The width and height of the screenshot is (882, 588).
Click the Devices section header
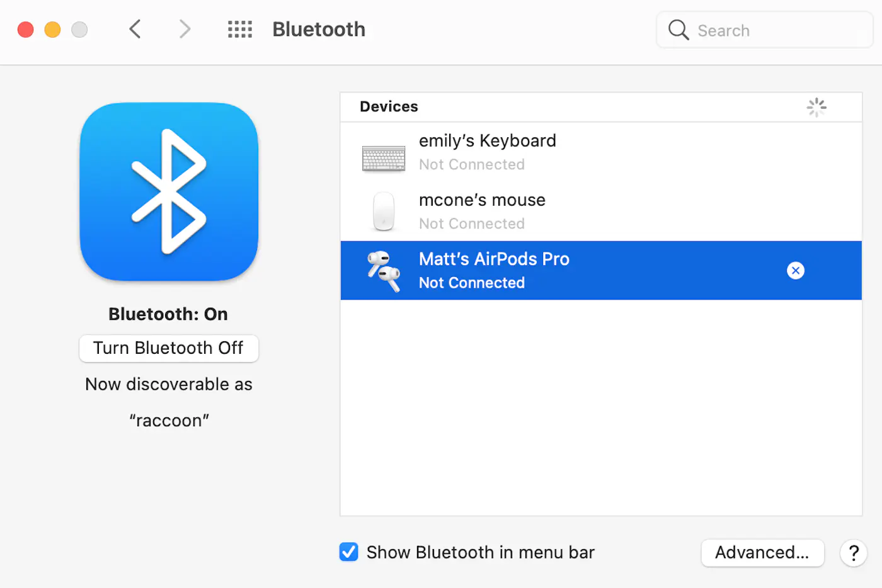point(389,106)
